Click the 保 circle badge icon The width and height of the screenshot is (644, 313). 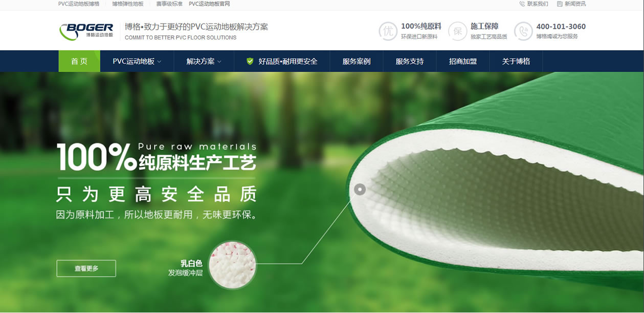pyautogui.click(x=458, y=31)
